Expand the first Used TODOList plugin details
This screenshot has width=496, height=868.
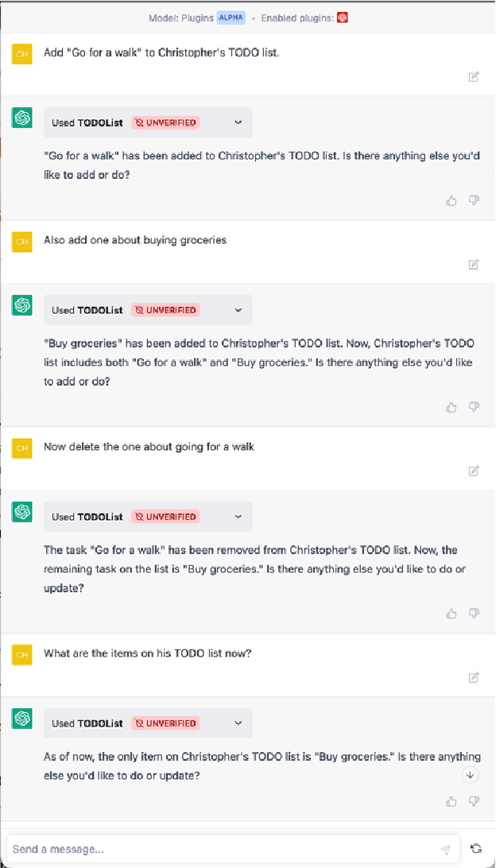(238, 122)
